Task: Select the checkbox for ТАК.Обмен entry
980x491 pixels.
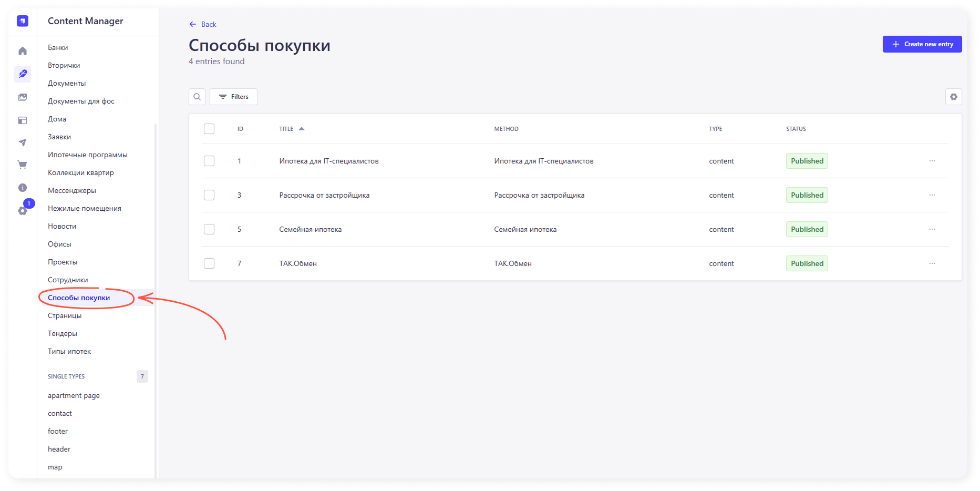Action: pyautogui.click(x=209, y=263)
